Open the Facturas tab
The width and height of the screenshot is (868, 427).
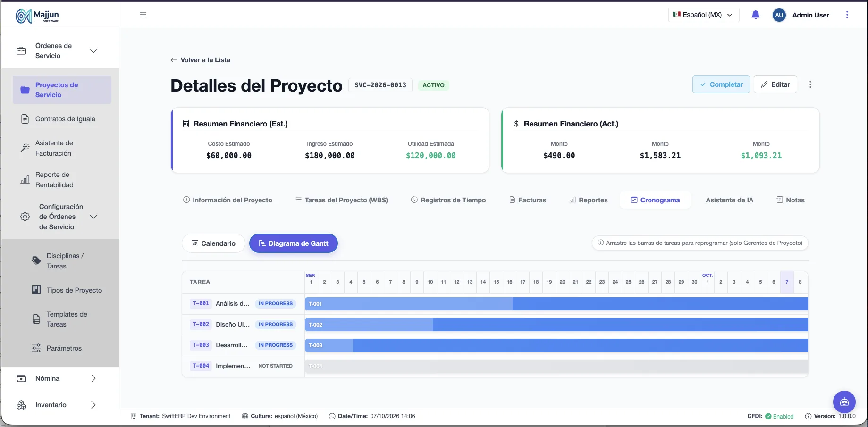[528, 200]
